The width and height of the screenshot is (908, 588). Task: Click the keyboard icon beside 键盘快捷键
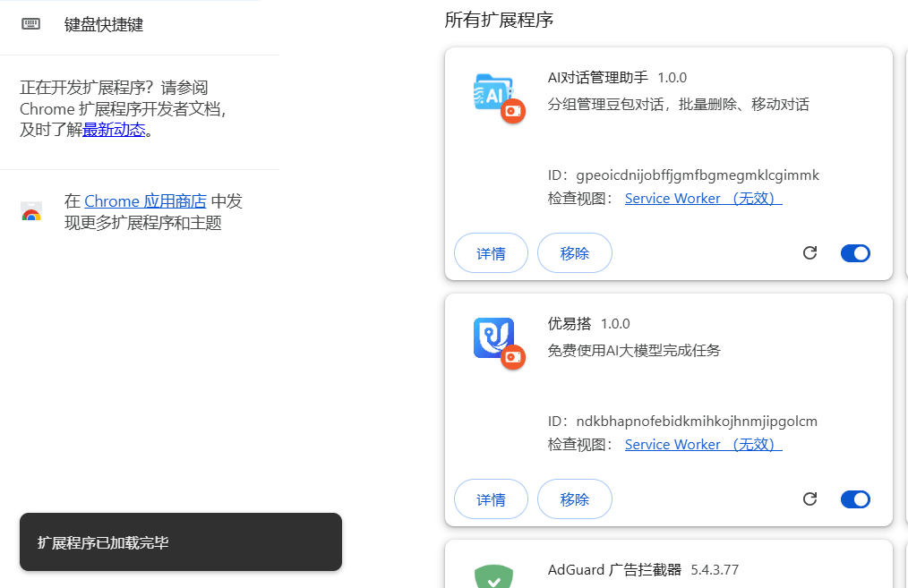pos(30,24)
